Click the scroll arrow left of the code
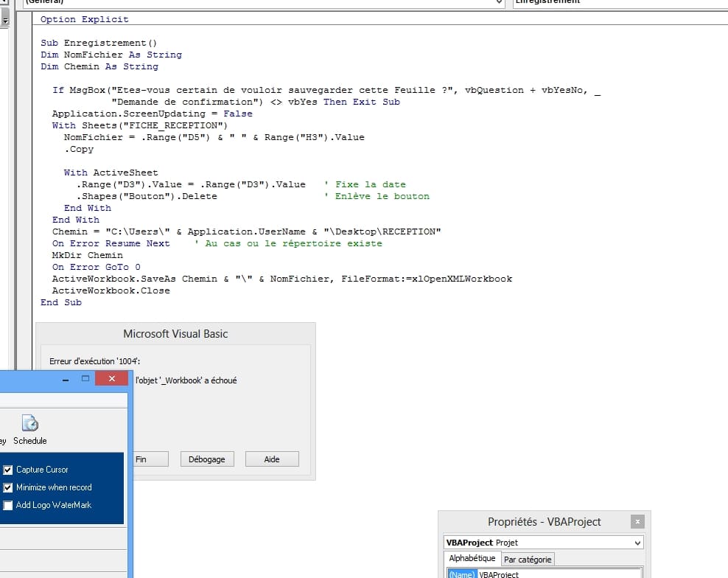Image resolution: width=728 pixels, height=578 pixels. (x=6, y=21)
